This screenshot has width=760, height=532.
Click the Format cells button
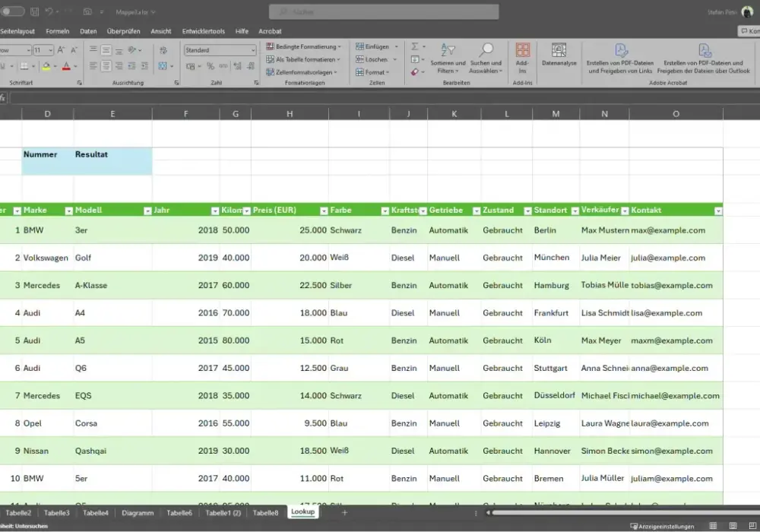[x=372, y=72]
